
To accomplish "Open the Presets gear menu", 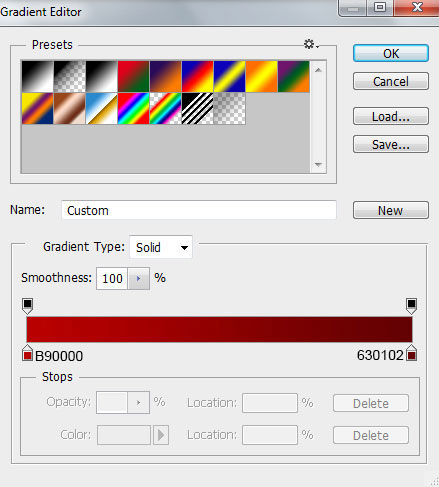I will click(x=311, y=44).
